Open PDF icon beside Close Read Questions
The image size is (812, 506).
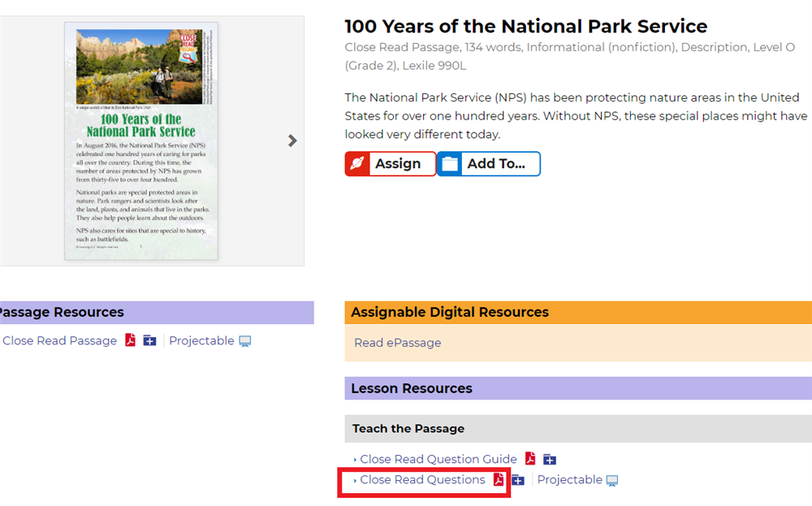499,480
